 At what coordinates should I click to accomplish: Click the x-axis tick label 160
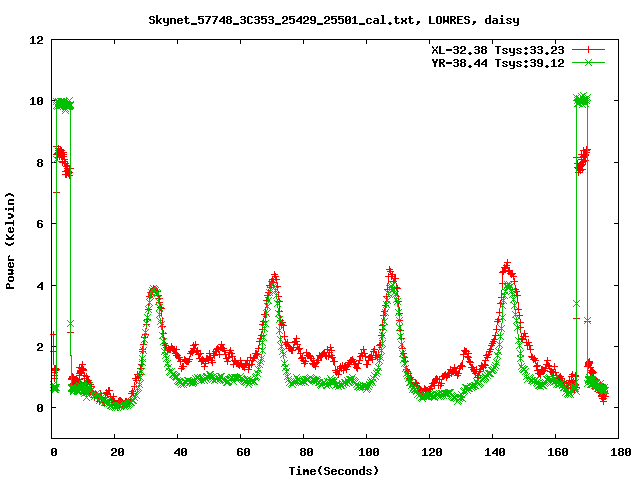pyautogui.click(x=558, y=452)
